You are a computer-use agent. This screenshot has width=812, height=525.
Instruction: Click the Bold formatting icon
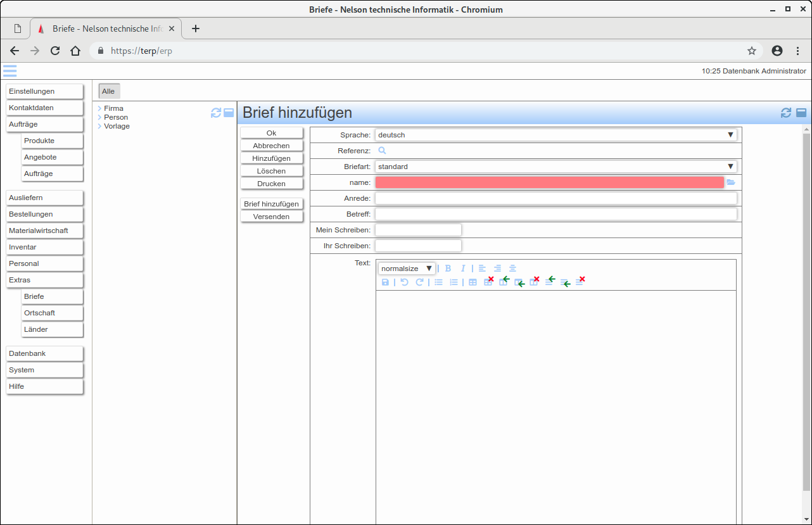coord(448,269)
